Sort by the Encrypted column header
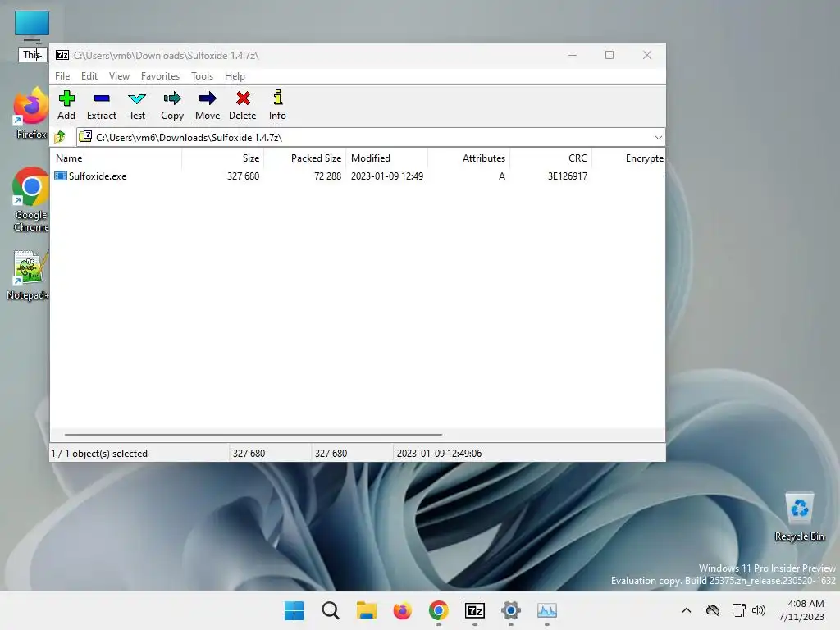The image size is (840, 630). pyautogui.click(x=628, y=158)
